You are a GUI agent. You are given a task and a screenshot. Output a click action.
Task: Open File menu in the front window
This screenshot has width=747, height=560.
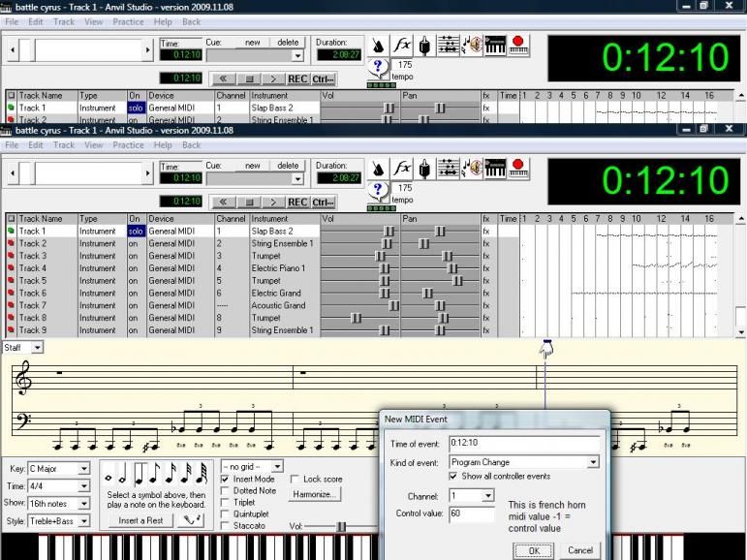pyautogui.click(x=12, y=145)
